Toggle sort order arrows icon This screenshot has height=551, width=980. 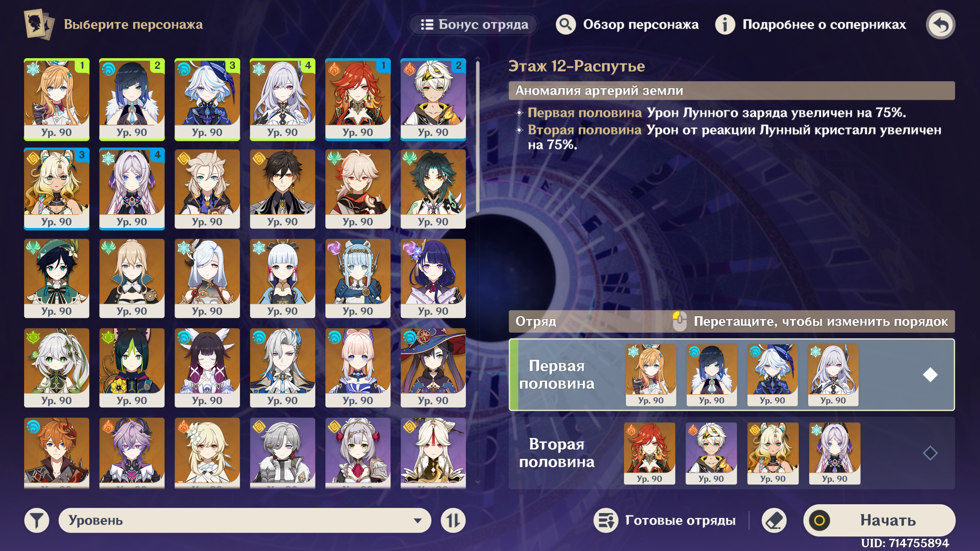[453, 520]
